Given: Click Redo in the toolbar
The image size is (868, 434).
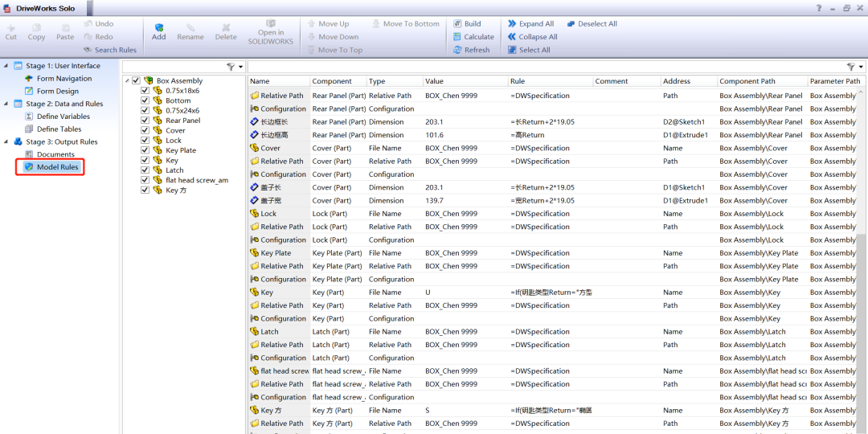Looking at the screenshot, I should tap(99, 36).
